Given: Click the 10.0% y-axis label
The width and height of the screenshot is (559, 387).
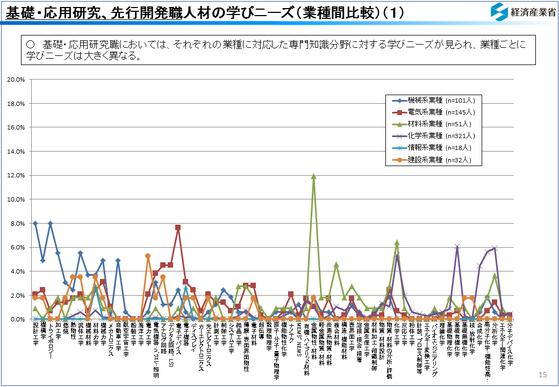Looking at the screenshot, I should pos(16,200).
